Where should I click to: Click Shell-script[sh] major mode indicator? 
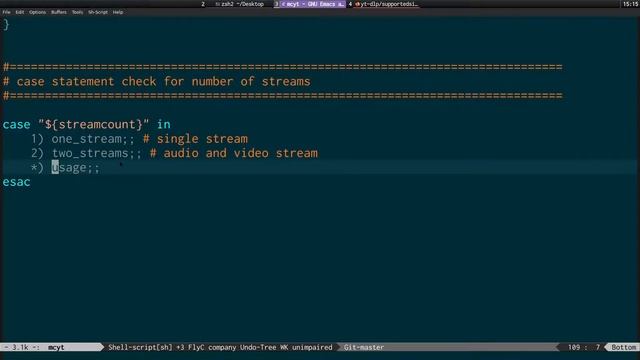(x=140, y=347)
